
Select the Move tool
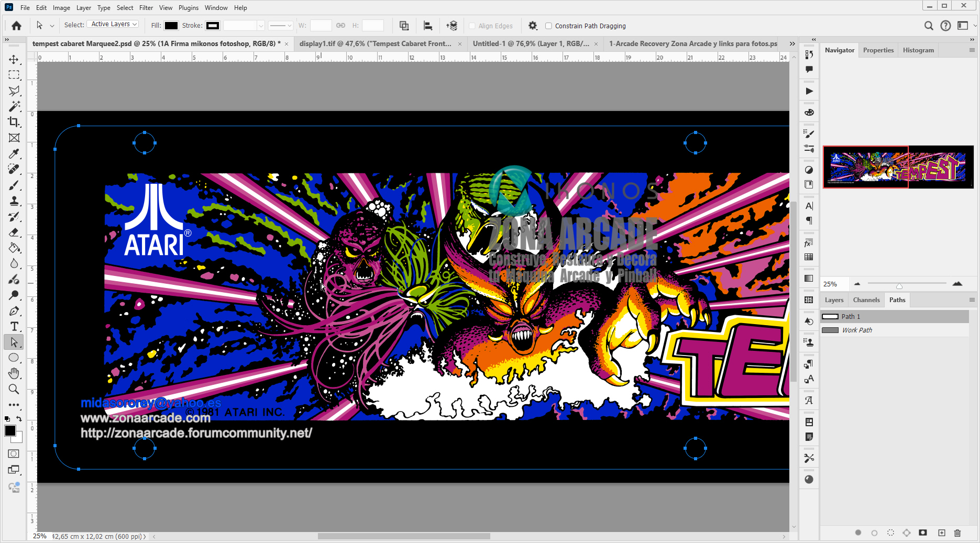click(14, 59)
